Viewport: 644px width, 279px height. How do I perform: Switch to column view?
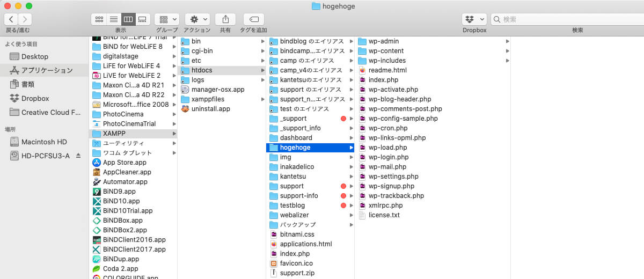pos(128,19)
